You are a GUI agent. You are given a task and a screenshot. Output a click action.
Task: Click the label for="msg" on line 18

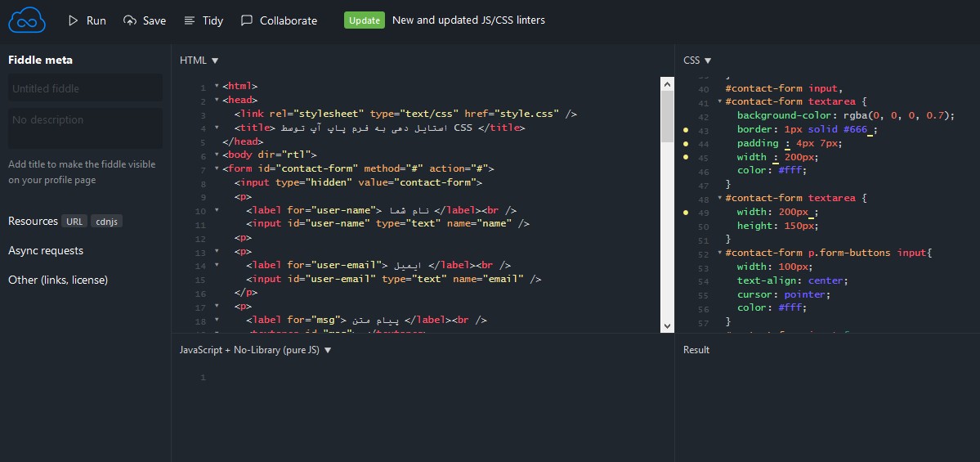click(x=296, y=320)
